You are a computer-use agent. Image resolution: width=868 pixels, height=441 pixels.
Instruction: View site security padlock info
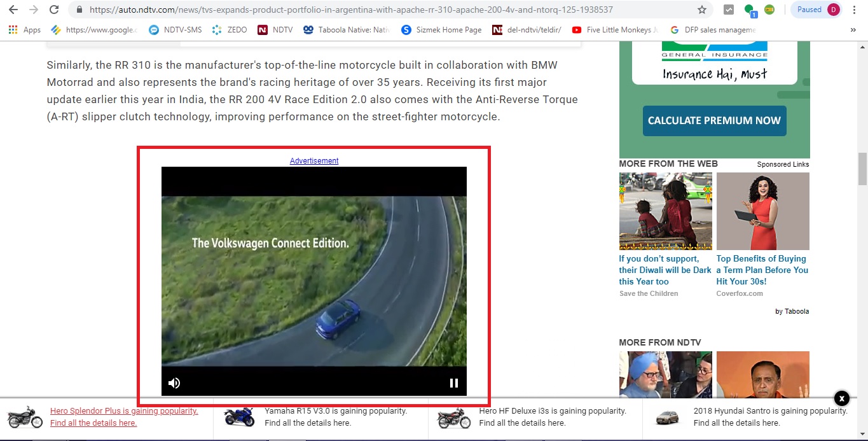pos(79,10)
